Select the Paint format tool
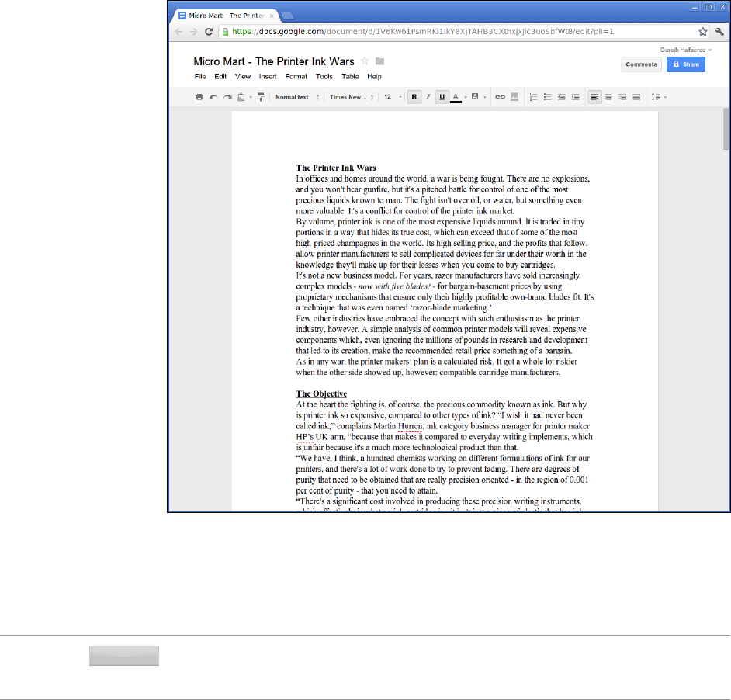Image resolution: width=731 pixels, height=700 pixels. 261,97
